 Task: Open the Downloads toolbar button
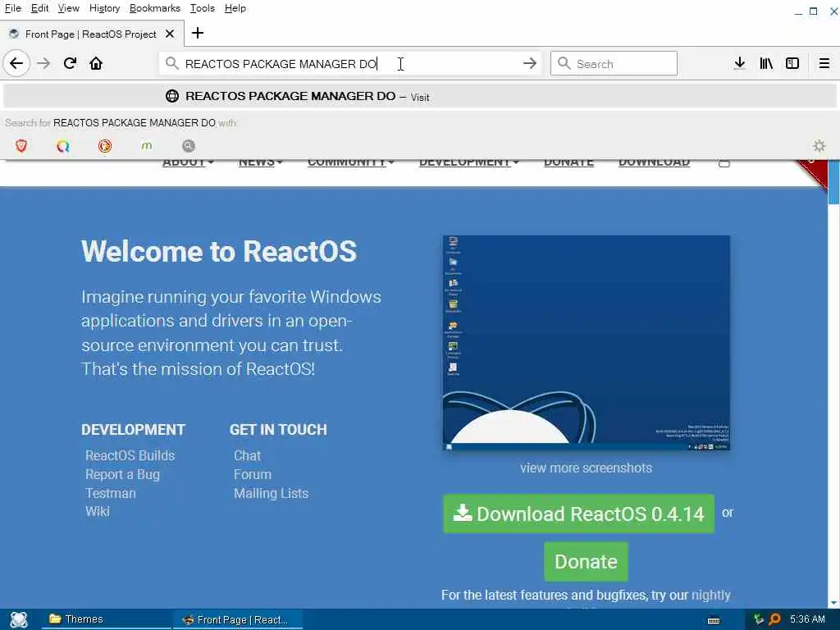pos(739,64)
